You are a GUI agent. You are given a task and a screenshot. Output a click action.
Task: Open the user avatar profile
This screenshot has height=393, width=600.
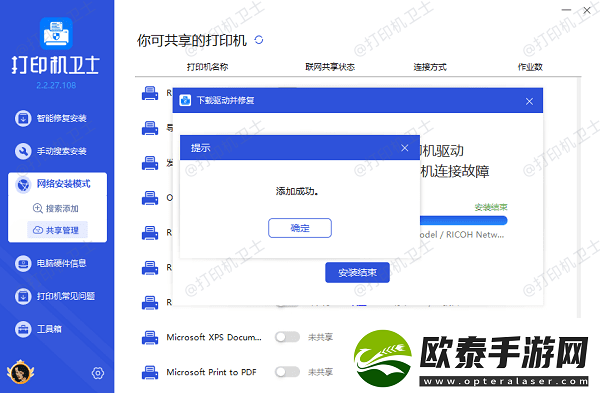click(x=20, y=372)
